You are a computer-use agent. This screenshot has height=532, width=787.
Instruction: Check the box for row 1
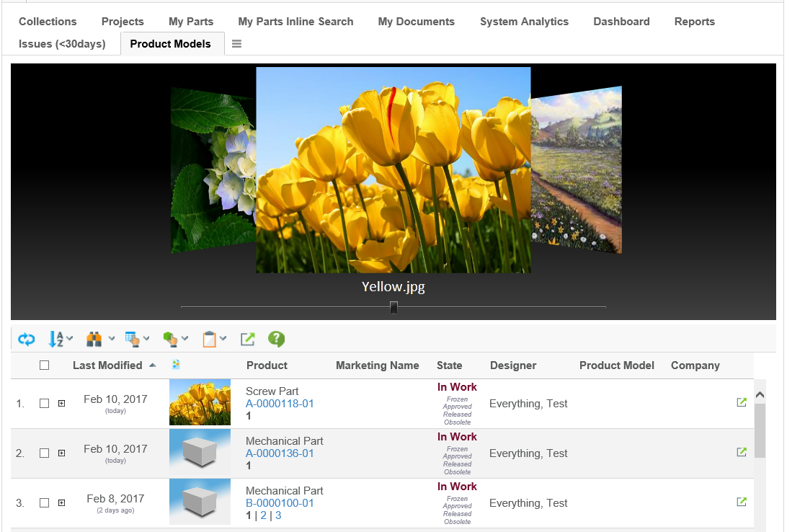pyautogui.click(x=45, y=404)
